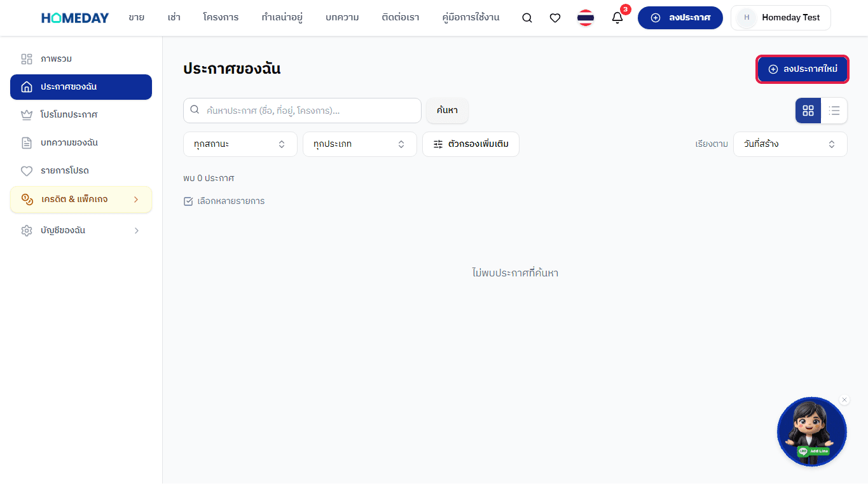Open the วันที่สร้าง sort dropdown
The width and height of the screenshot is (868, 488).
(790, 144)
